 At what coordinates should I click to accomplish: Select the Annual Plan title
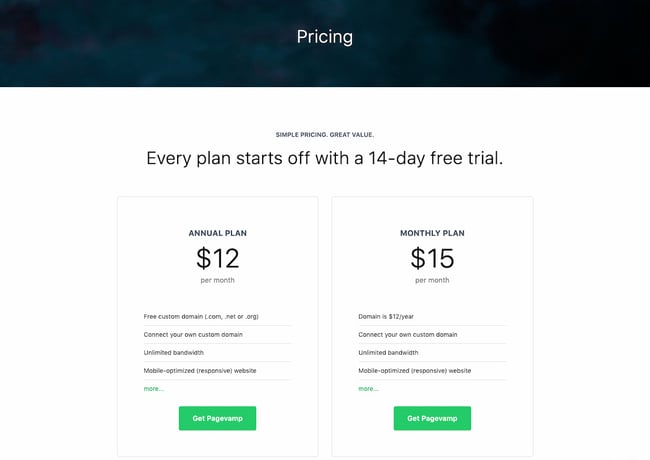click(217, 233)
